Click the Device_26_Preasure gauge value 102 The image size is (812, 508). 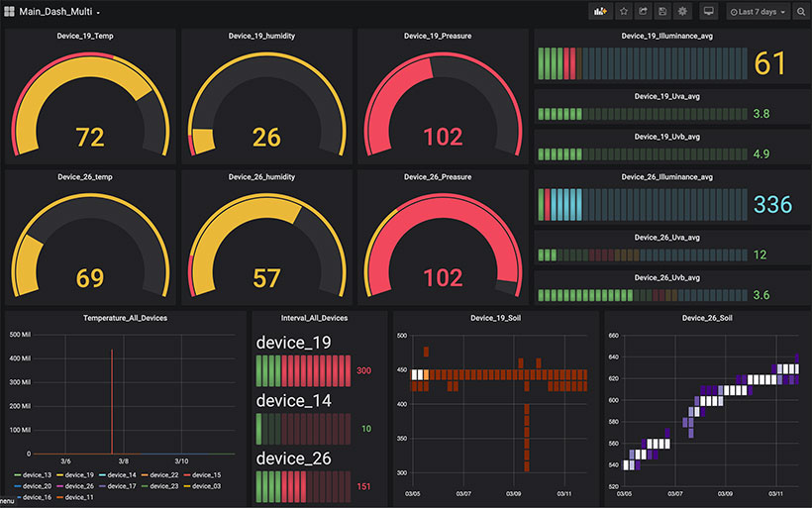(443, 277)
